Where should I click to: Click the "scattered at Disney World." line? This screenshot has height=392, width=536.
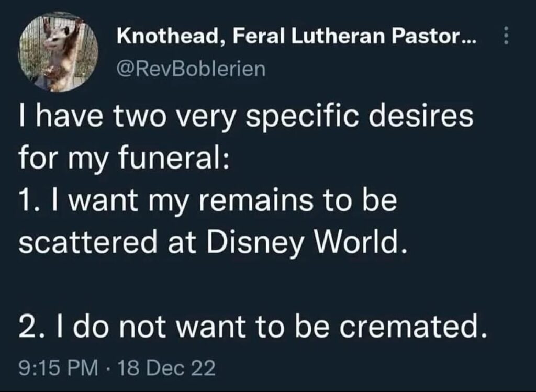click(x=212, y=243)
